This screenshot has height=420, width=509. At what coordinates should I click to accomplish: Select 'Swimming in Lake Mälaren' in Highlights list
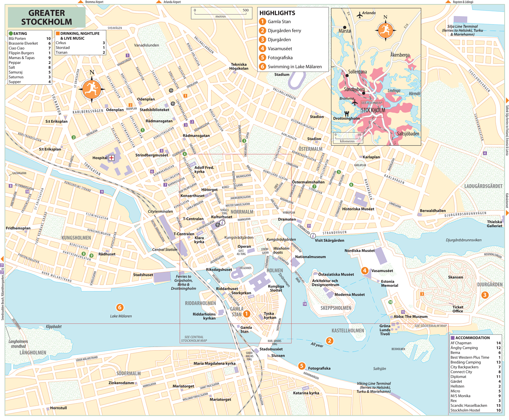[x=295, y=67]
